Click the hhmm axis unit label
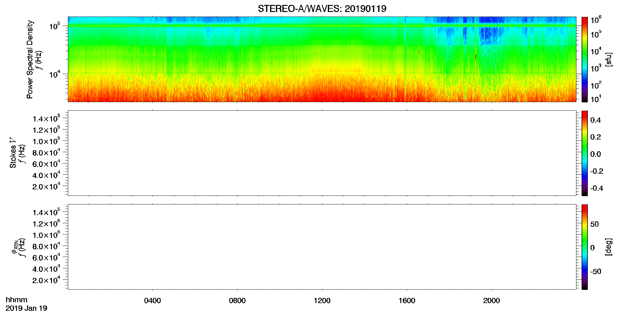Viewport: 644px width, 332px height. (17, 300)
